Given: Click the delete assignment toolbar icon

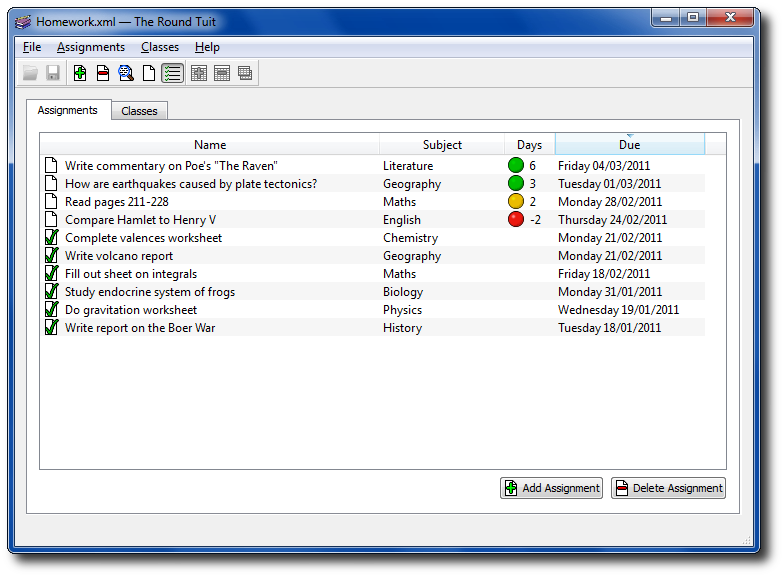Looking at the screenshot, I should [103, 73].
